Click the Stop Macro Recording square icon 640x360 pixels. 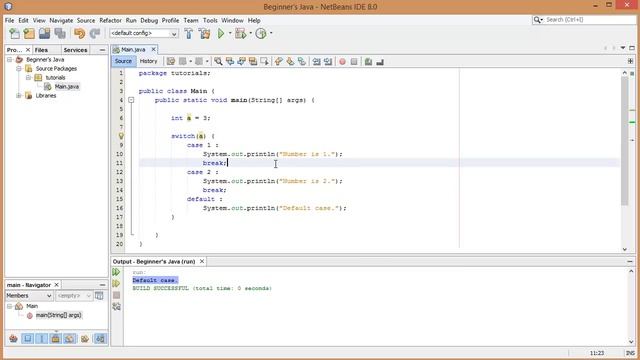tap(354, 62)
